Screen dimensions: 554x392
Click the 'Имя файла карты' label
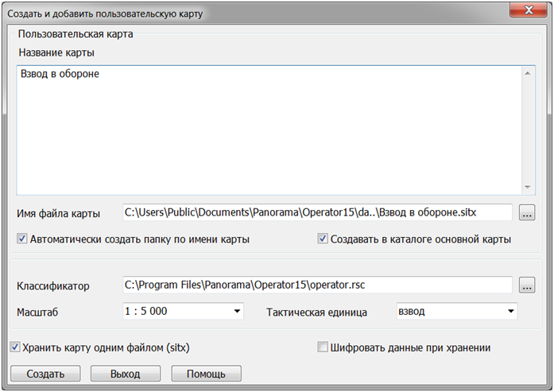pos(59,214)
